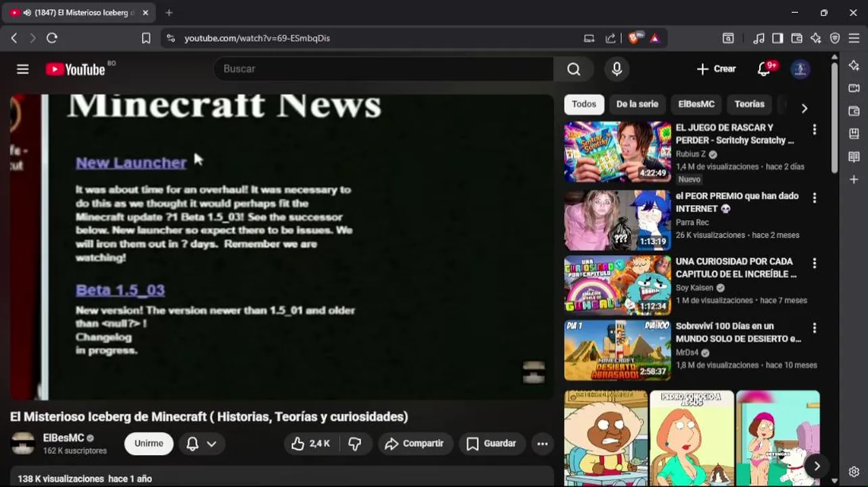The height and width of the screenshot is (487, 868).
Task: Like the video
Action: coord(310,444)
